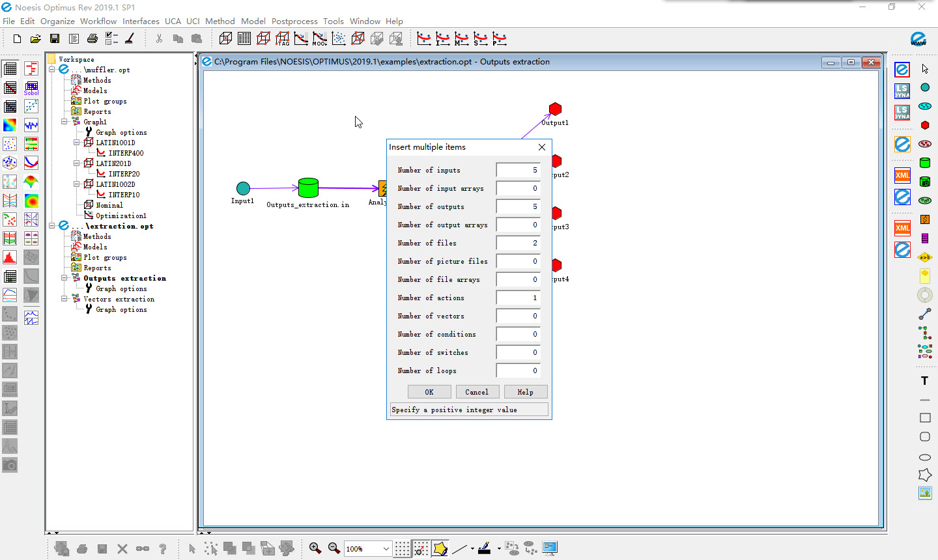Open the 100% zoom level dropdown
938x560 pixels.
(x=386, y=549)
